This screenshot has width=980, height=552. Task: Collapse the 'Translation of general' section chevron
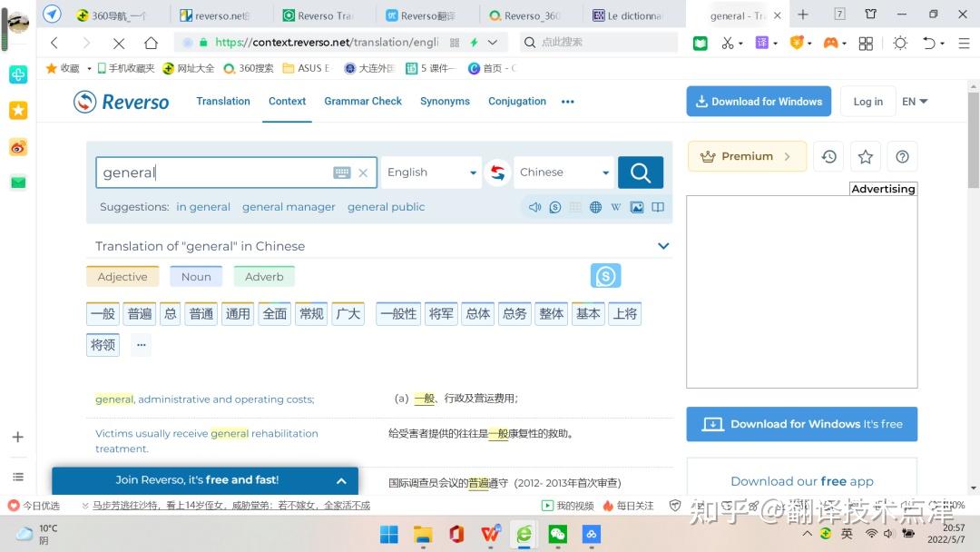662,245
